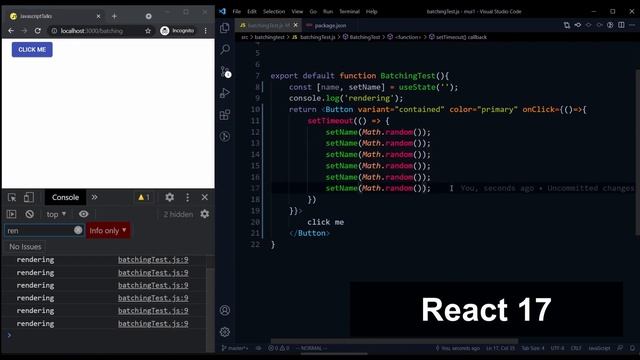Toggle the live expression eye

coord(83,214)
